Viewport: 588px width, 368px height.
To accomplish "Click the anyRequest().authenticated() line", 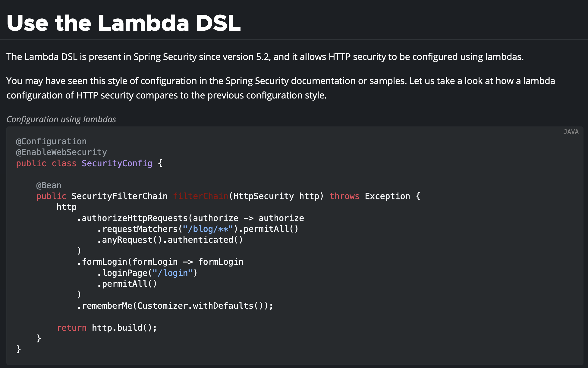I will click(170, 240).
